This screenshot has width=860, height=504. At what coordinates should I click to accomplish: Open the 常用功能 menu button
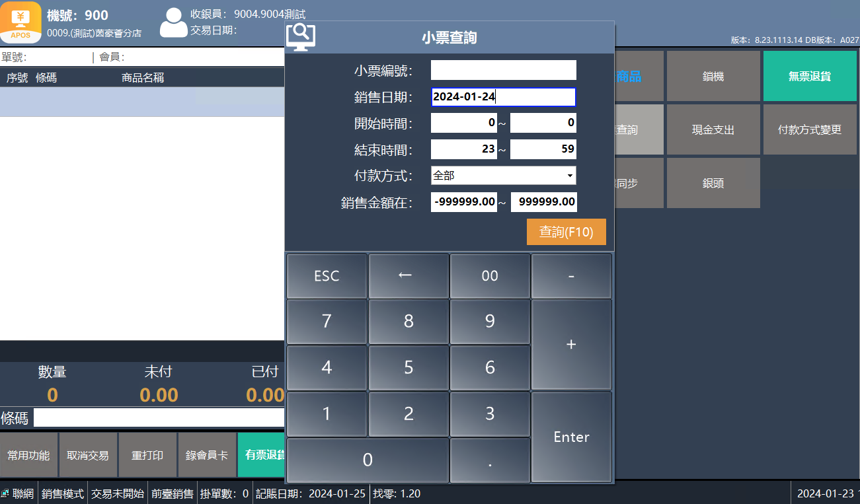click(28, 455)
